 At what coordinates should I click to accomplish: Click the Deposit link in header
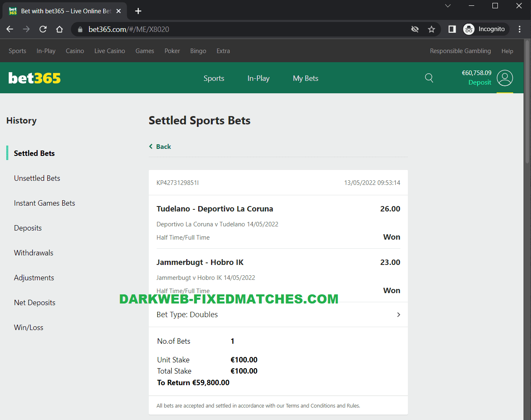point(480,83)
